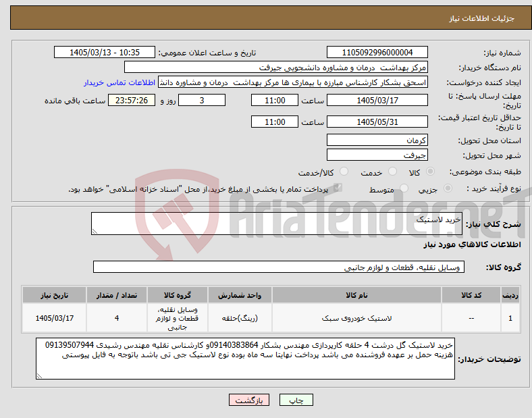532x418 pixels.
Task: Click the واحد شمارش column header
Action: (x=240, y=295)
